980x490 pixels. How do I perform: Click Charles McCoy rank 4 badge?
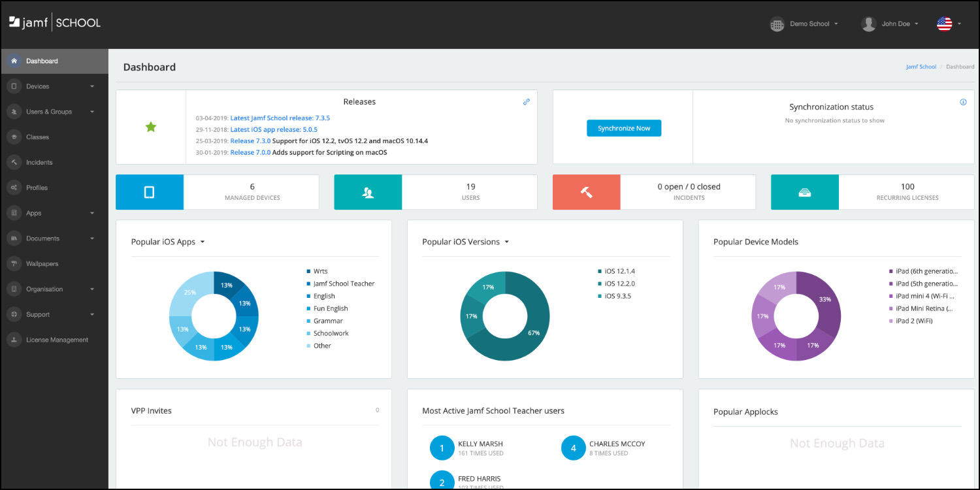[x=573, y=448]
